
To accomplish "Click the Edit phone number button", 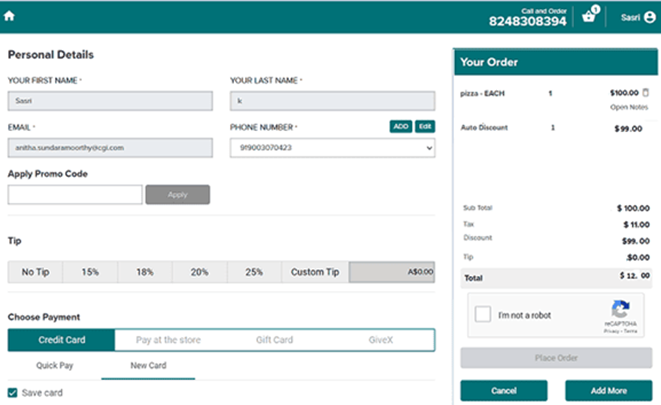I will pyautogui.click(x=425, y=126).
